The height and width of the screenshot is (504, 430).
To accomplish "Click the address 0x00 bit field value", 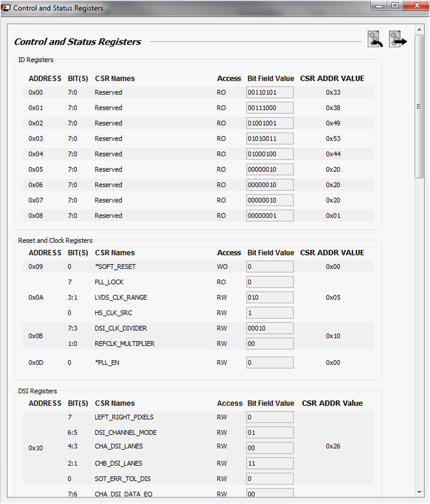I will coord(270,92).
